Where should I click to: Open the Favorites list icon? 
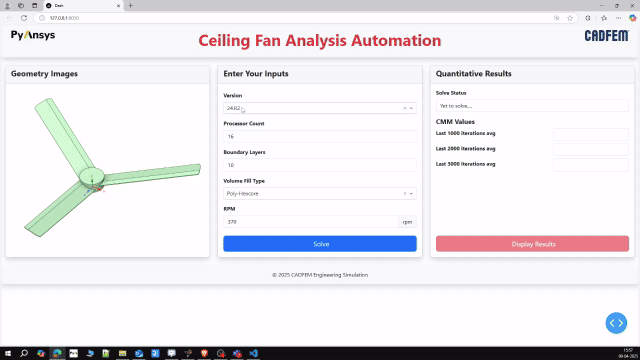pos(604,18)
